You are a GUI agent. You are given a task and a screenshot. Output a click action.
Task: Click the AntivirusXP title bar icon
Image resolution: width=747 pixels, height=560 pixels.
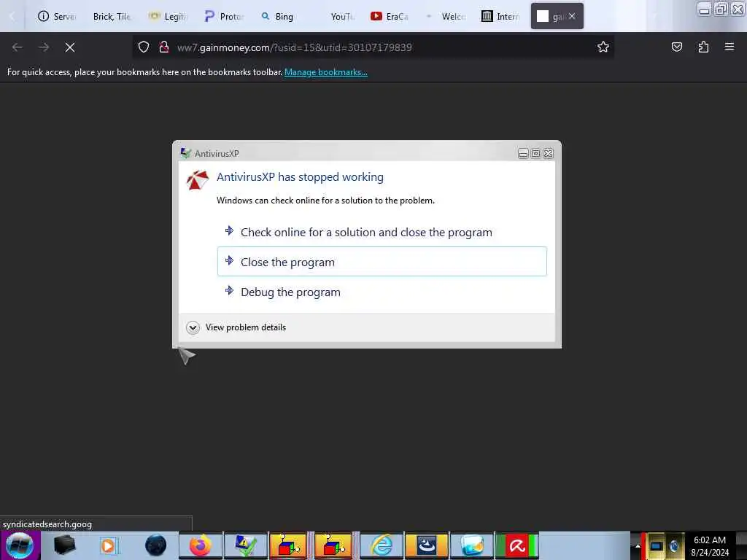pyautogui.click(x=185, y=153)
